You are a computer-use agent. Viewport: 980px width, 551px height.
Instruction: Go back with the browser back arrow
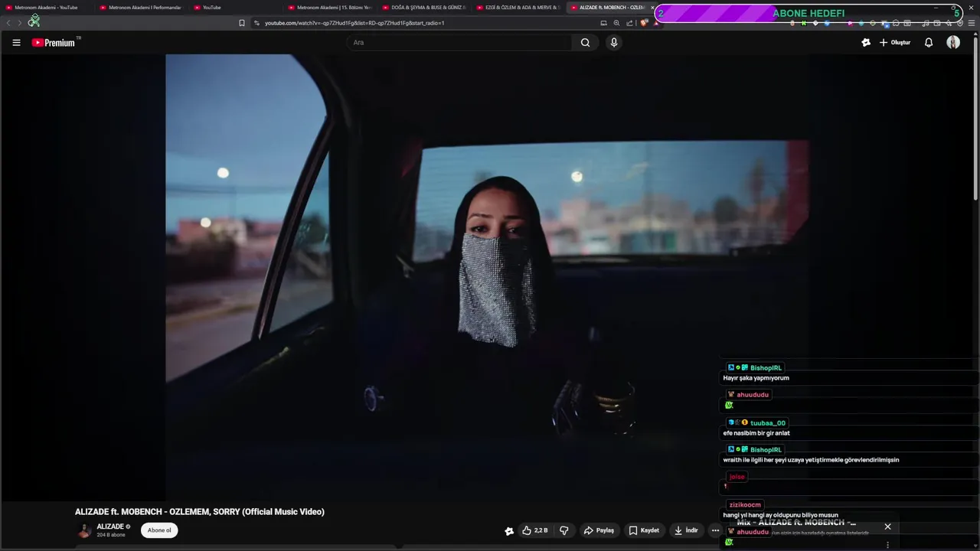(8, 23)
